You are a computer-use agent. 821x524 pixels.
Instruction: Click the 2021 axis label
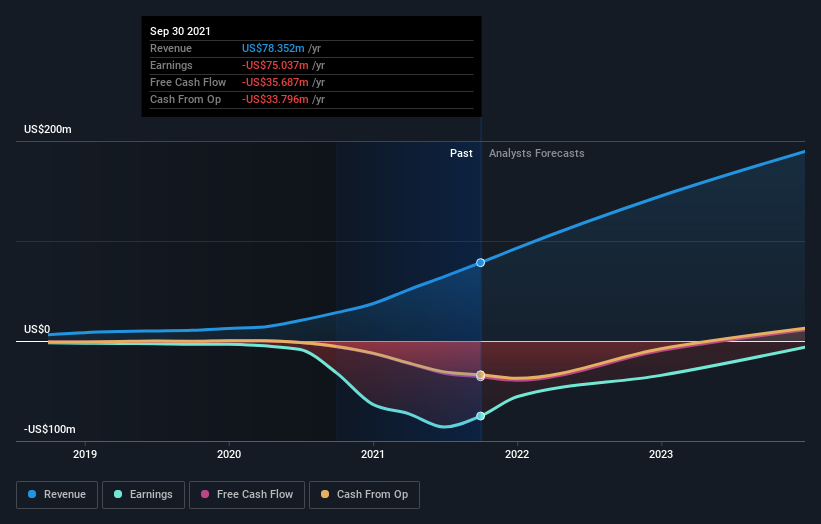(x=373, y=454)
